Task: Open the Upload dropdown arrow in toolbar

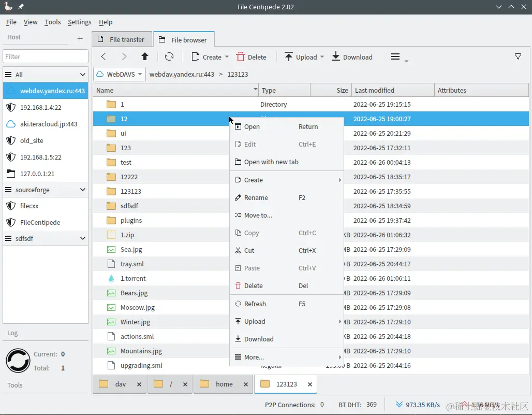Action: pos(322,57)
